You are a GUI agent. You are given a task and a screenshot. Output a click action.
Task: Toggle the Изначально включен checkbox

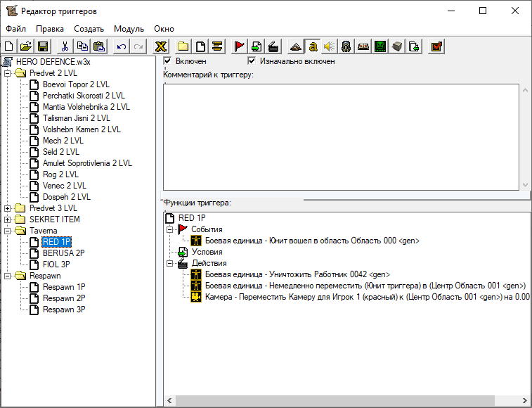click(x=252, y=61)
